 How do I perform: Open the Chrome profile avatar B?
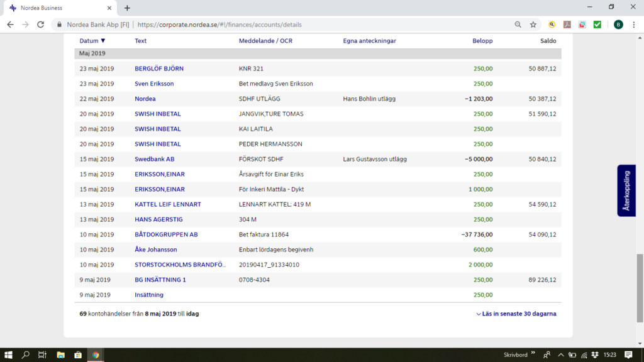click(x=618, y=25)
